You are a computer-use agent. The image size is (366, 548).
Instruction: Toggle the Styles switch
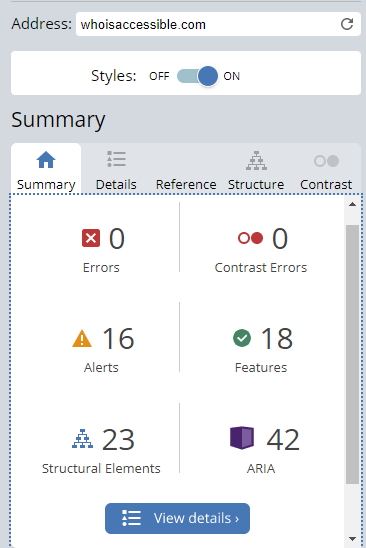click(x=198, y=76)
